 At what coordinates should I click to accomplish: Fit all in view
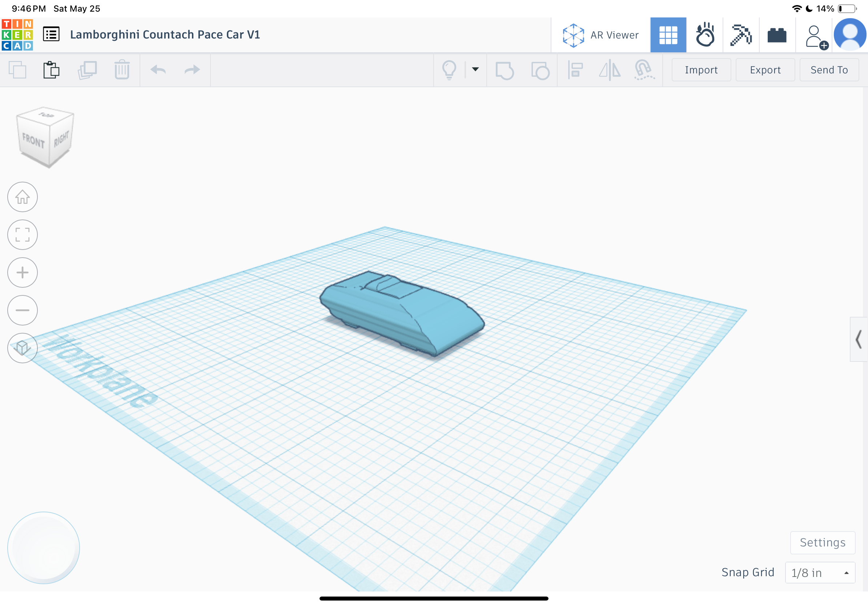(x=22, y=235)
